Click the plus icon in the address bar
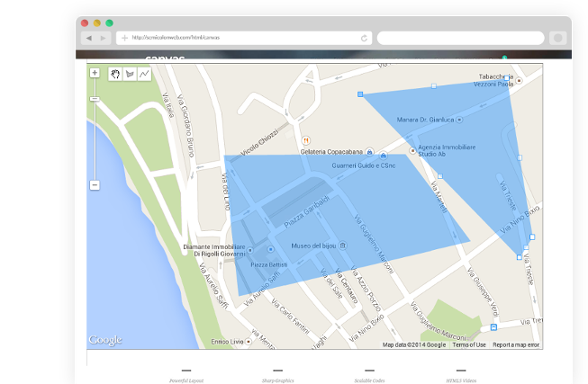 [124, 38]
